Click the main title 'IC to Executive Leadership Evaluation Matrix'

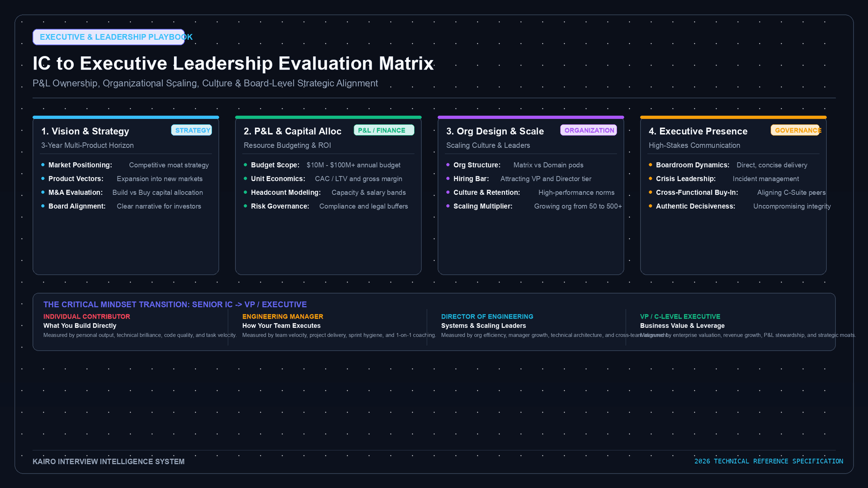pos(233,63)
